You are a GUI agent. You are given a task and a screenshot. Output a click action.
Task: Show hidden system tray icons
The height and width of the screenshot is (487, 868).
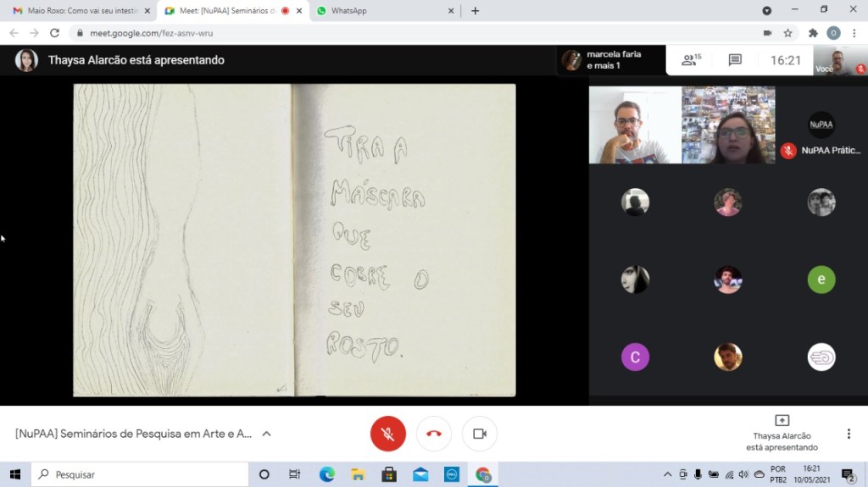coord(667,474)
